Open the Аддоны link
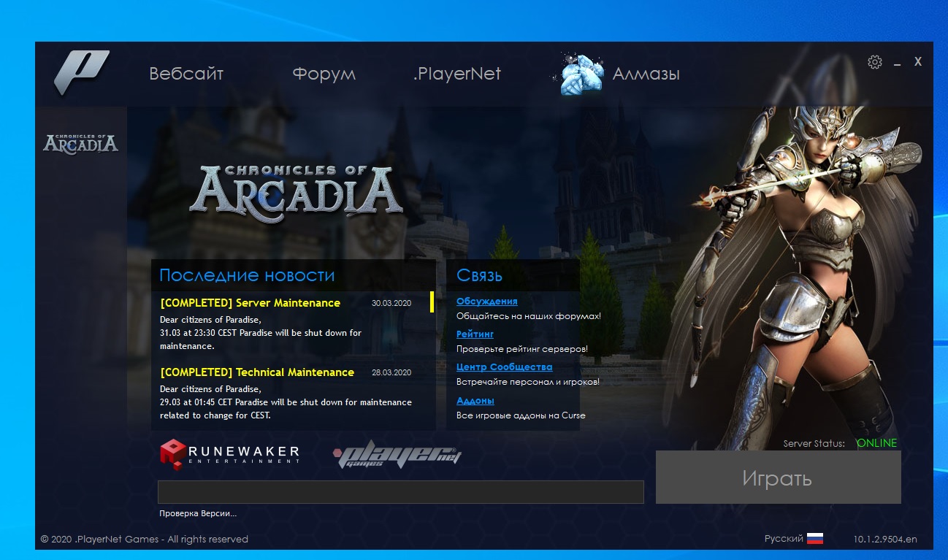 pyautogui.click(x=475, y=401)
